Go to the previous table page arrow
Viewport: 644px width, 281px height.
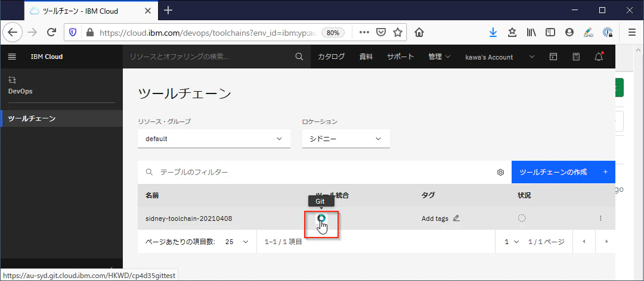click(584, 242)
